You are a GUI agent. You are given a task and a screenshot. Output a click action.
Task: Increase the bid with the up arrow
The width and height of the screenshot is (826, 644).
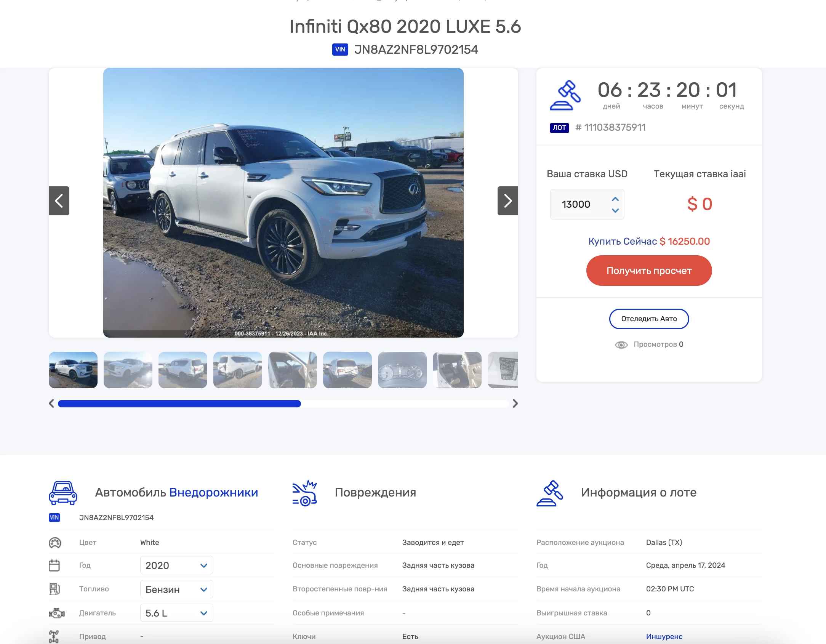615,199
